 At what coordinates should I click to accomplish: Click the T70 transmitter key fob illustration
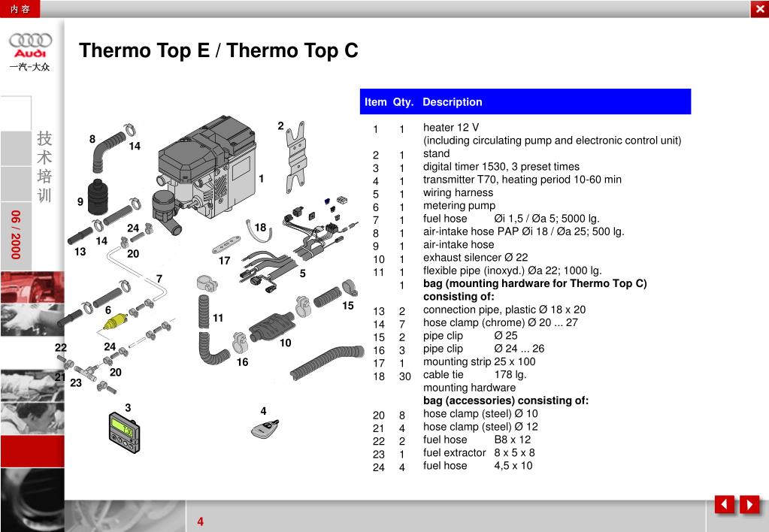click(x=265, y=429)
